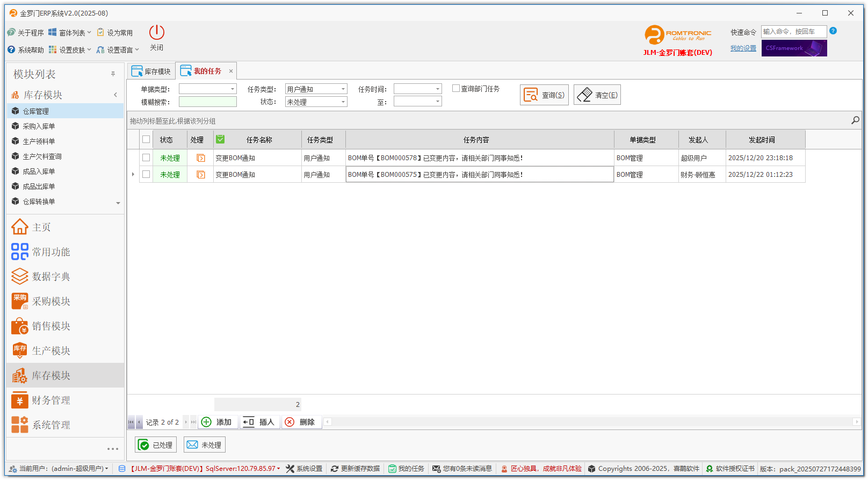The image size is (868, 480).
Task: Show more navigation options (three dots)
Action: (x=113, y=449)
